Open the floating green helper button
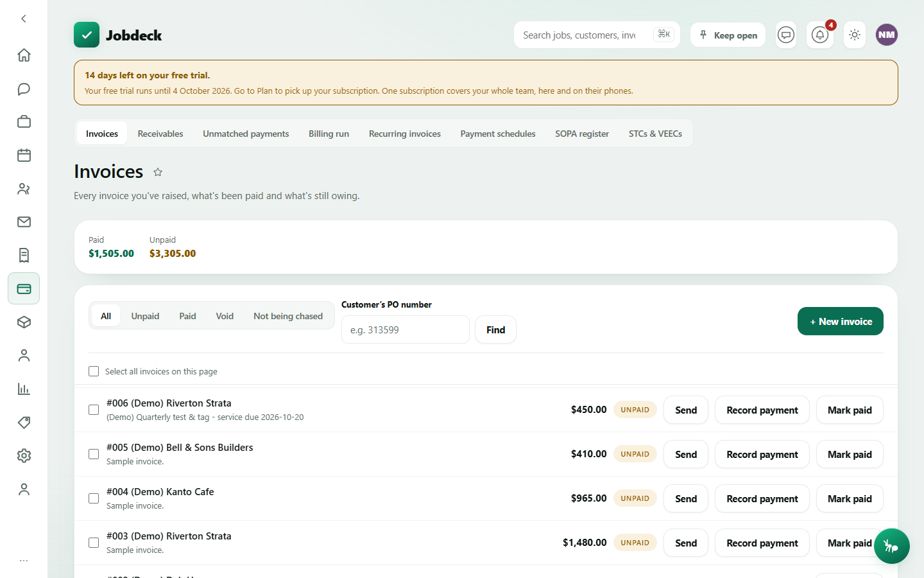This screenshot has height=578, width=924. [x=891, y=546]
